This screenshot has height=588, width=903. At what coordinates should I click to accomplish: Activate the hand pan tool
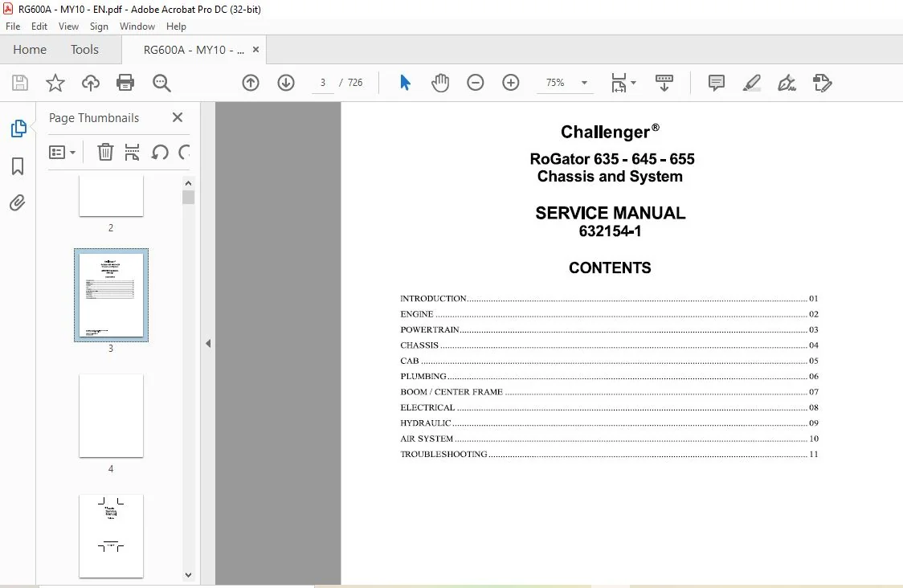(440, 83)
